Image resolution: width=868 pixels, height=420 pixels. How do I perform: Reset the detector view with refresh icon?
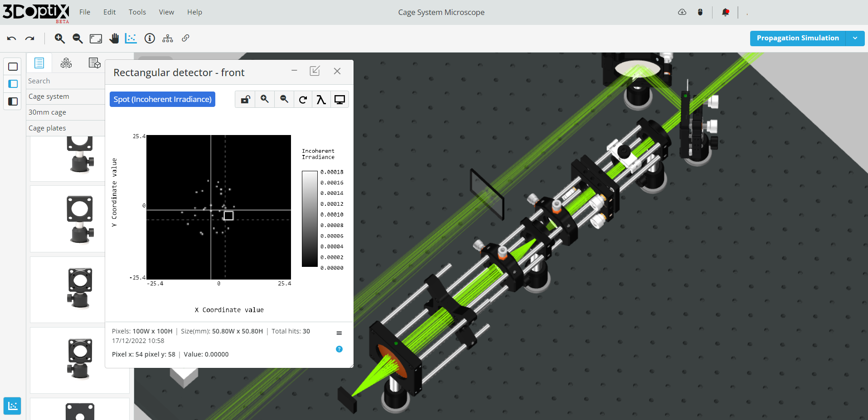303,100
